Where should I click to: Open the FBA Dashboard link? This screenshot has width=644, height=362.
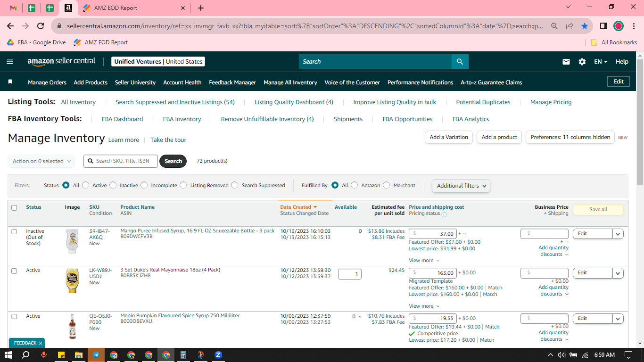pos(123,119)
